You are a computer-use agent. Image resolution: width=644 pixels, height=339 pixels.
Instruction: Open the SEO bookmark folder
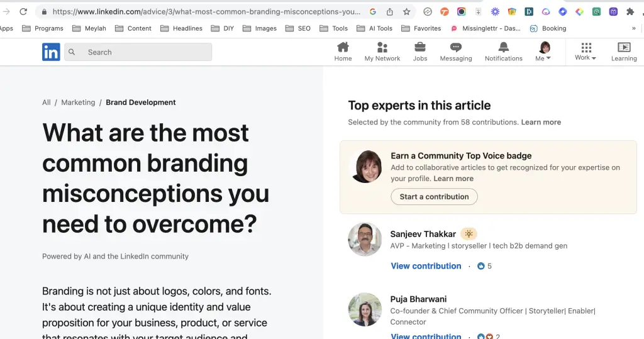point(297,28)
